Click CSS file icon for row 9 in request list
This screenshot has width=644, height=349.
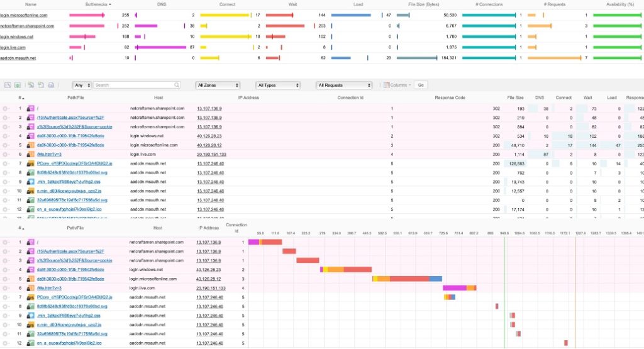30,181
